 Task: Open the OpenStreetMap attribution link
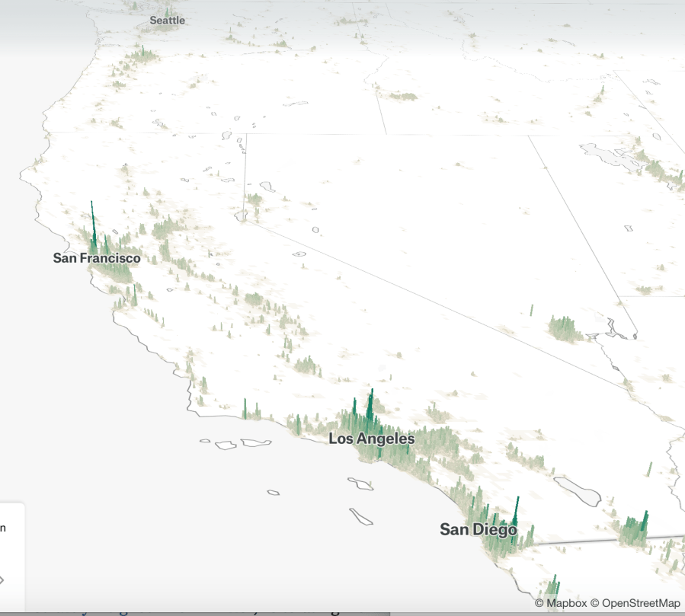pos(641,603)
